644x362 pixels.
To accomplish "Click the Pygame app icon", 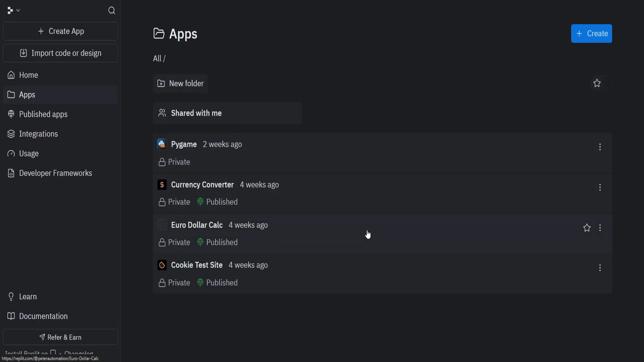I will click(162, 144).
